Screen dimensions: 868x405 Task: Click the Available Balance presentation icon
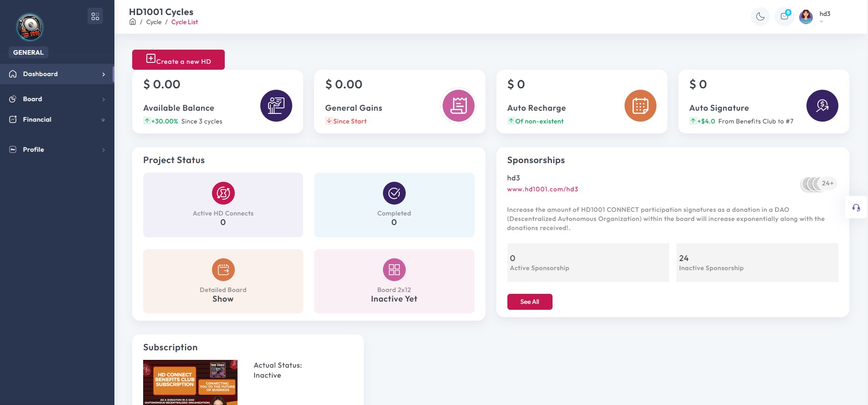tap(276, 106)
